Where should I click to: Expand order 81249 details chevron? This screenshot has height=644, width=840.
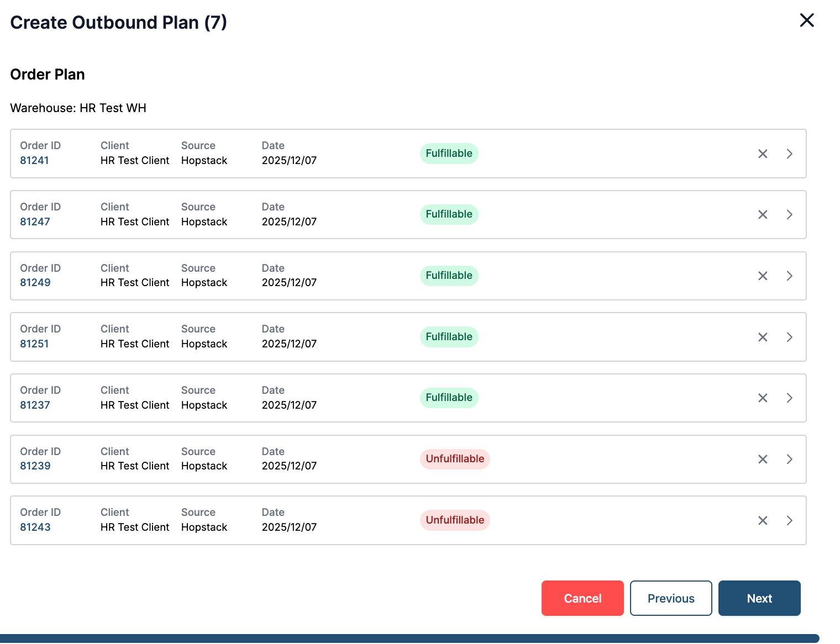coord(790,276)
